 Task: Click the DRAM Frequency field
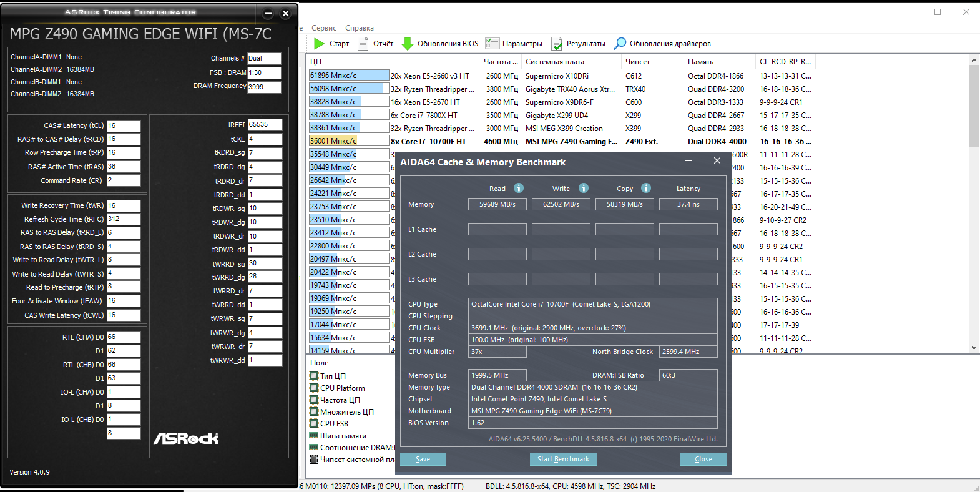click(264, 87)
